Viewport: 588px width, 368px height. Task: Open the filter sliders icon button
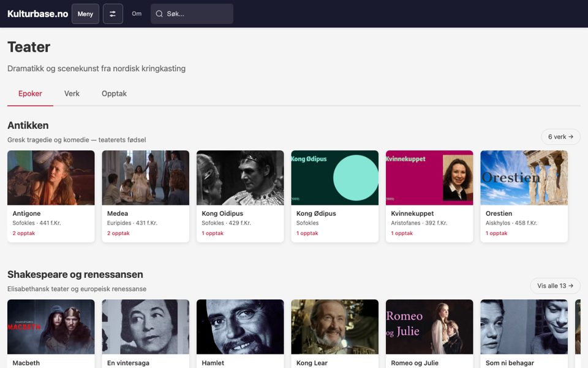click(x=113, y=14)
